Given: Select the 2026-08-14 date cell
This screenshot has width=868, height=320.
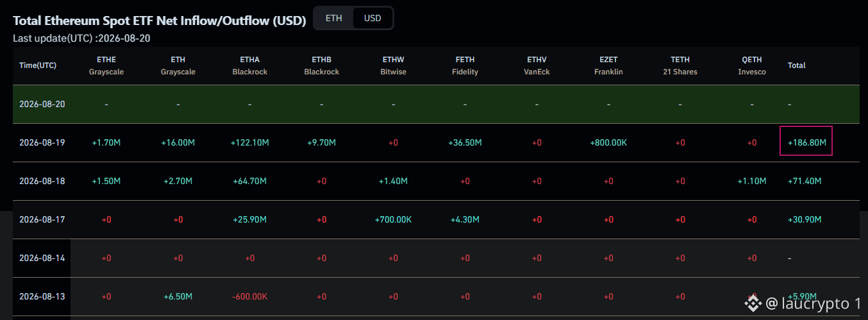Looking at the screenshot, I should [x=42, y=258].
